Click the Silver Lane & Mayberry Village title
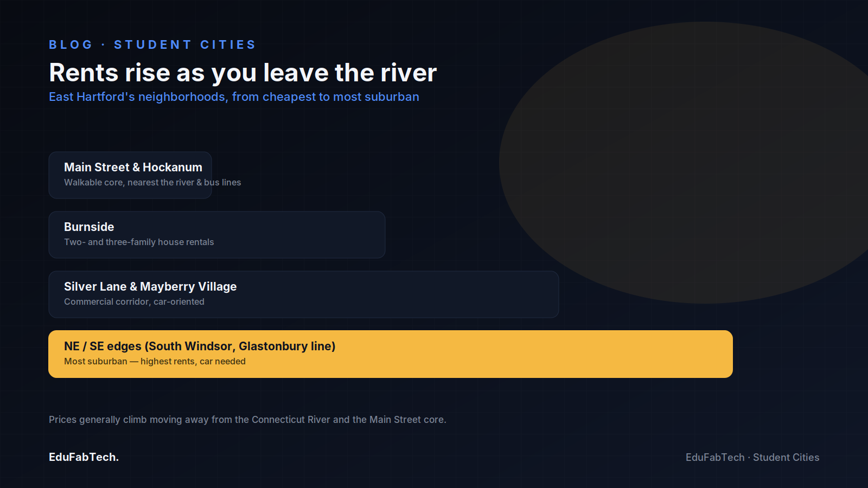The height and width of the screenshot is (488, 868). (150, 286)
